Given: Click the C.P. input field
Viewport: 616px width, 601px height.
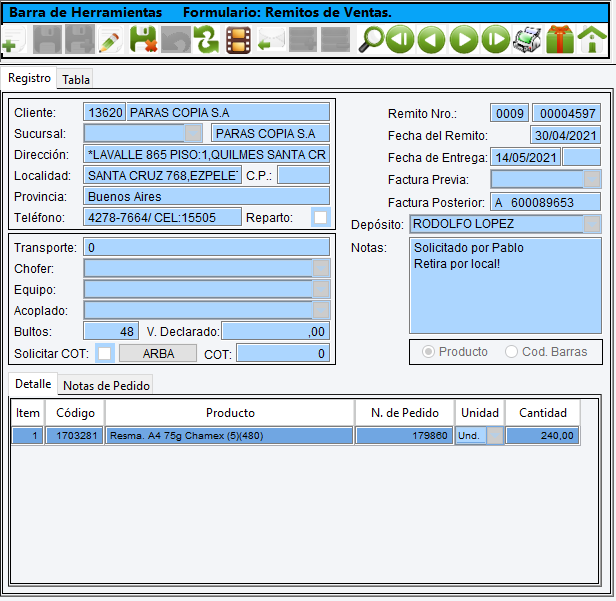Looking at the screenshot, I should (303, 176).
